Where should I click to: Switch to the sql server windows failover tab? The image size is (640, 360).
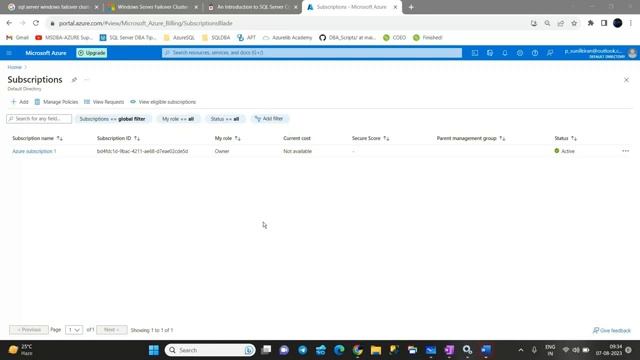pos(53,7)
